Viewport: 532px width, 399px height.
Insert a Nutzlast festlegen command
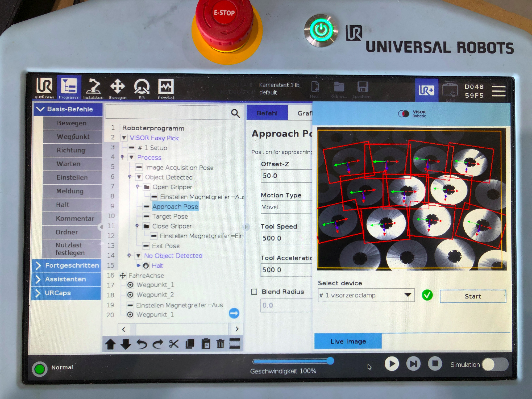point(71,249)
